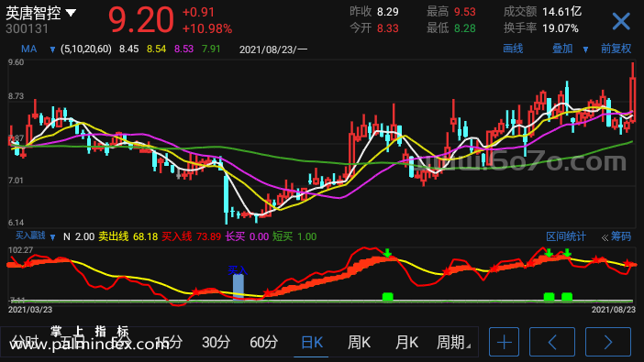Switch to the 月K monthly tab
The image size is (644, 362).
click(406, 343)
